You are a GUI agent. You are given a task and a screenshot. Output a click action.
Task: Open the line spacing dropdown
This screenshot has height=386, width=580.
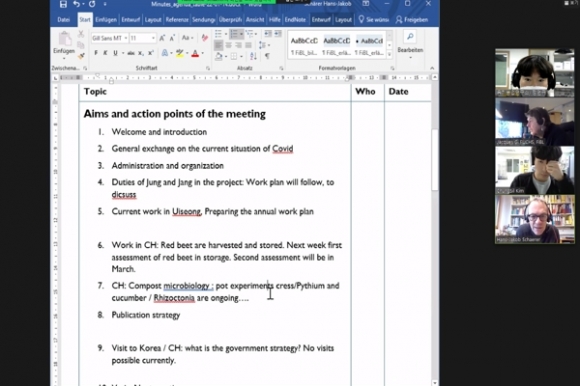pyautogui.click(x=264, y=45)
